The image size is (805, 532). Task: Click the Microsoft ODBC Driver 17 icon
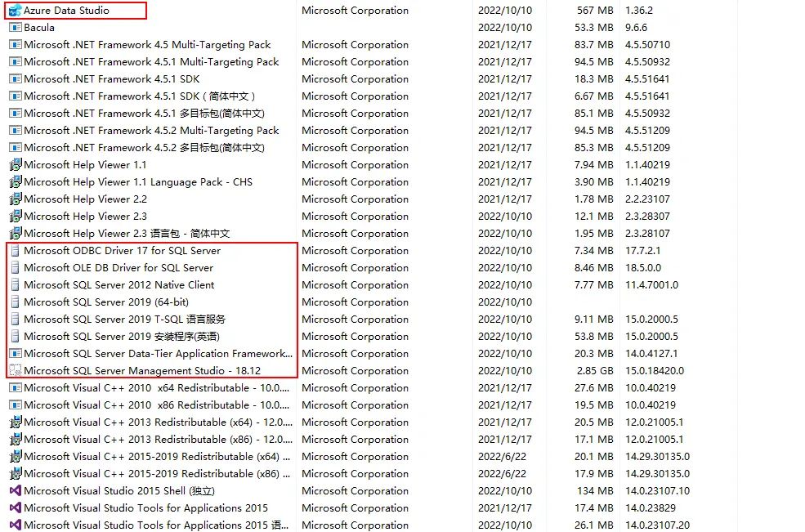[16, 250]
